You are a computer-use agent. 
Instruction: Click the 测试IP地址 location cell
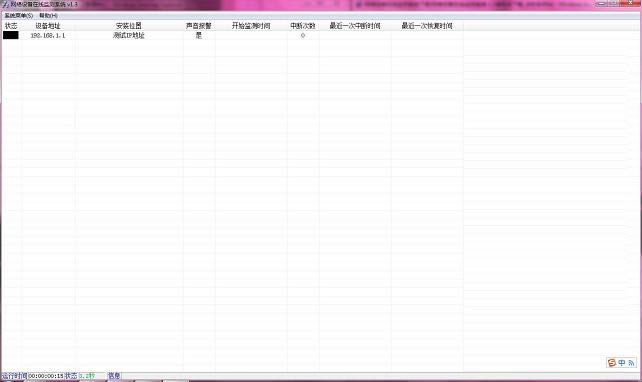(129, 36)
